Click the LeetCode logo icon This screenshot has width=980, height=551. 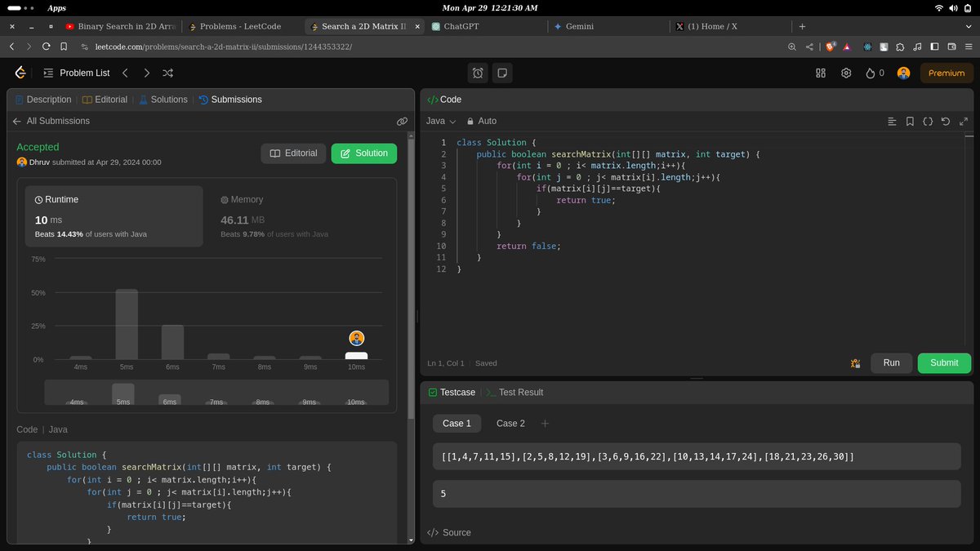click(20, 73)
